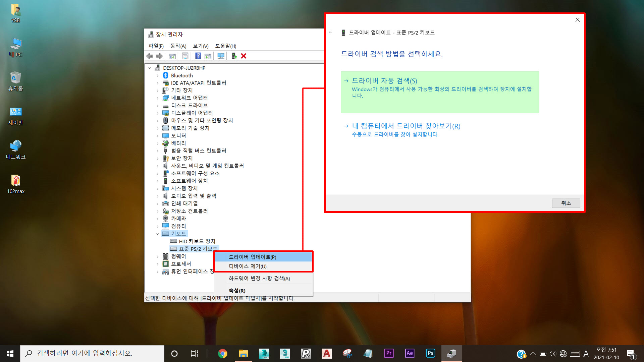This screenshot has width=644, height=362.
Task: Click the red X uninstall device icon
Action: pos(244,56)
